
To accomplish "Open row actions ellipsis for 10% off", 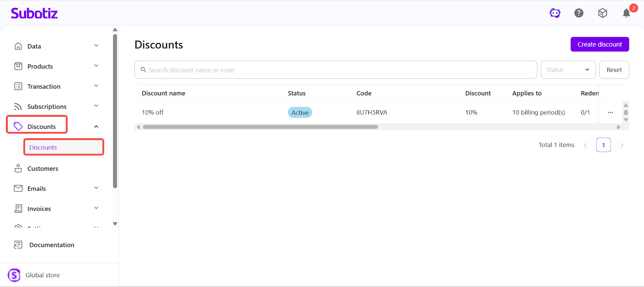I will coord(610,113).
